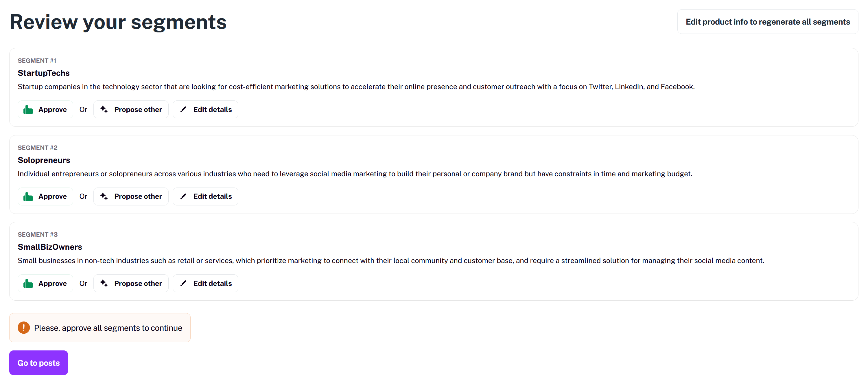Click the green thumbs-up icon for StartupTechs
The image size is (868, 384).
point(28,110)
